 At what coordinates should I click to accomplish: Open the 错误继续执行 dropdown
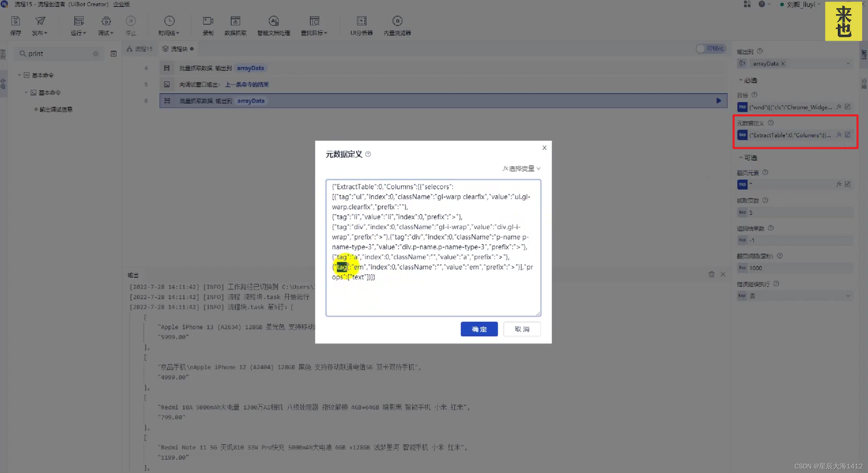pyautogui.click(x=848, y=296)
